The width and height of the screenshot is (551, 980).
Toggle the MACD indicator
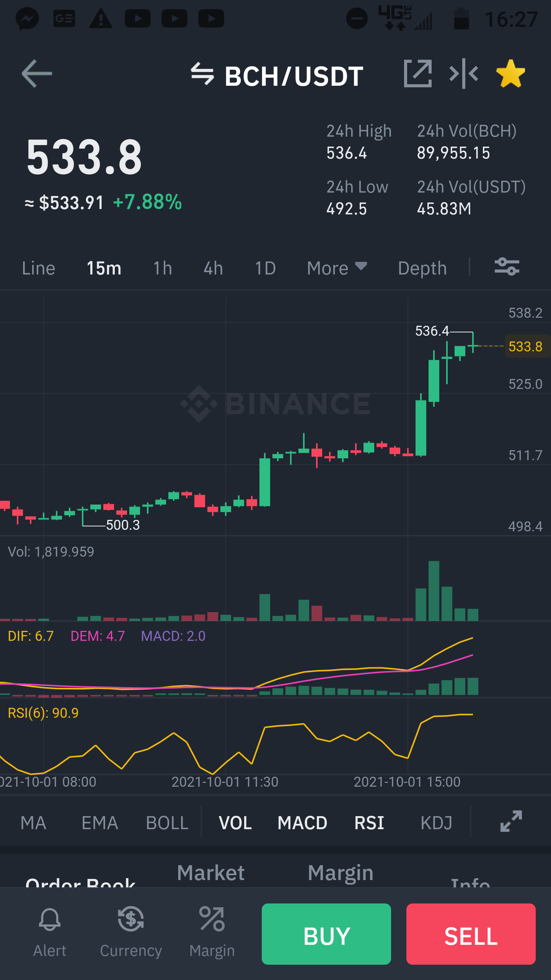tap(302, 823)
